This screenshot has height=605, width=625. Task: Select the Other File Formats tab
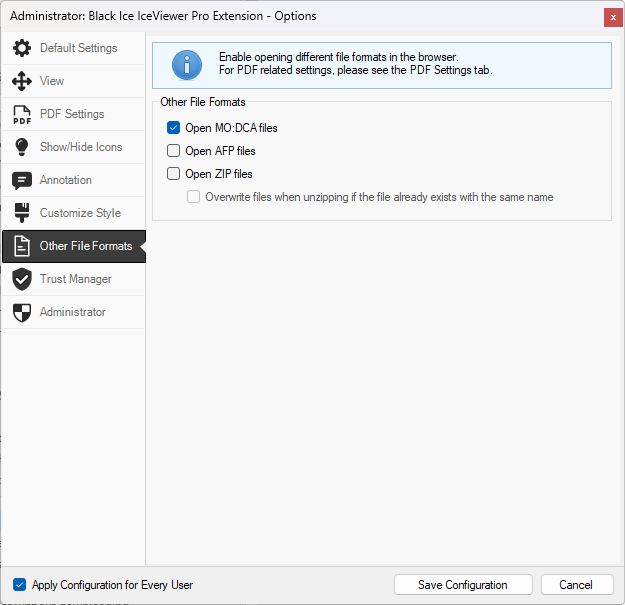[x=74, y=246]
